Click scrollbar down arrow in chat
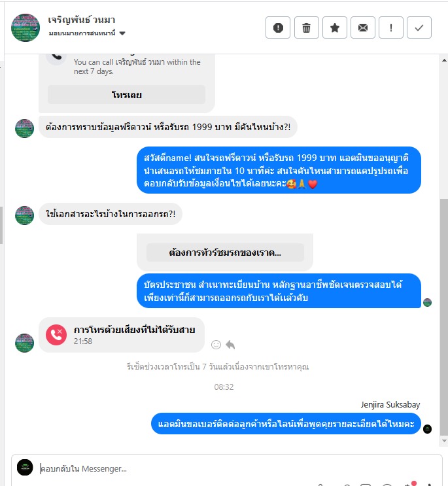448x486 pixels. point(444,441)
